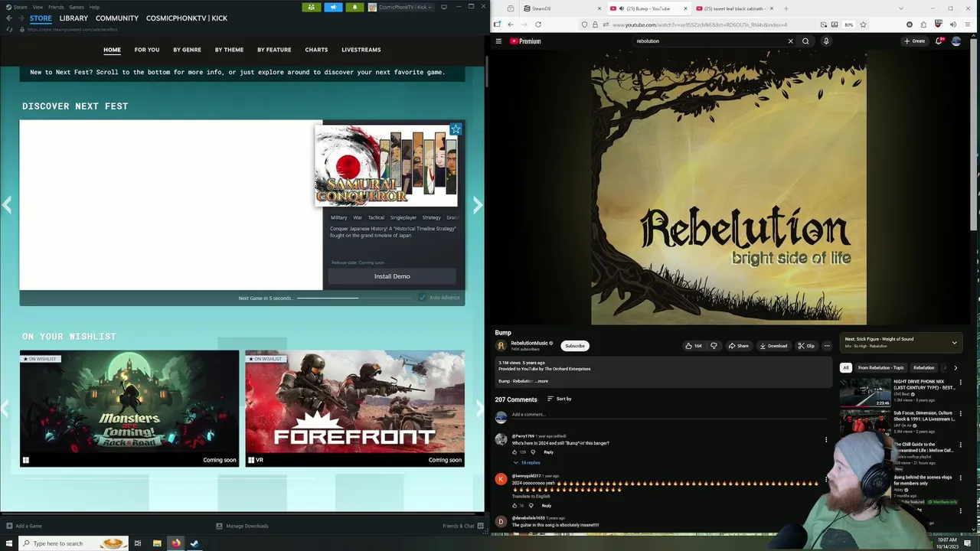Open browser hamburger menu
This screenshot has width=980, height=551.
(968, 24)
